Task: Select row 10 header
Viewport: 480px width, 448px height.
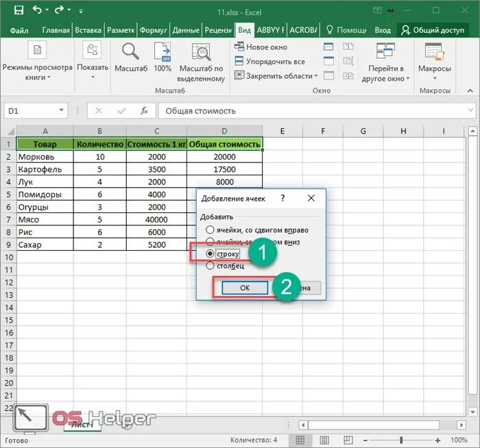Action: click(x=9, y=257)
